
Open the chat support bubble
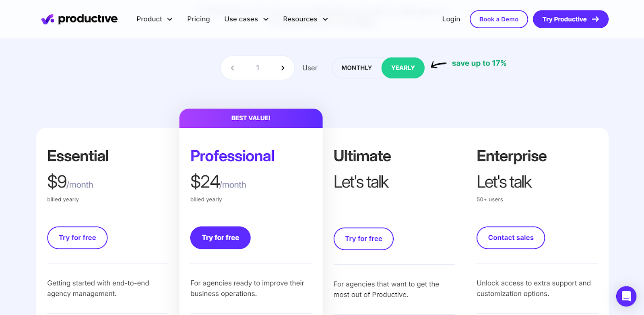click(626, 296)
